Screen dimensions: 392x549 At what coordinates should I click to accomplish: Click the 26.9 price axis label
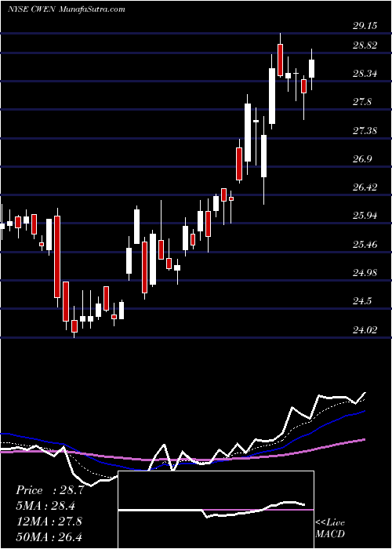362,159
